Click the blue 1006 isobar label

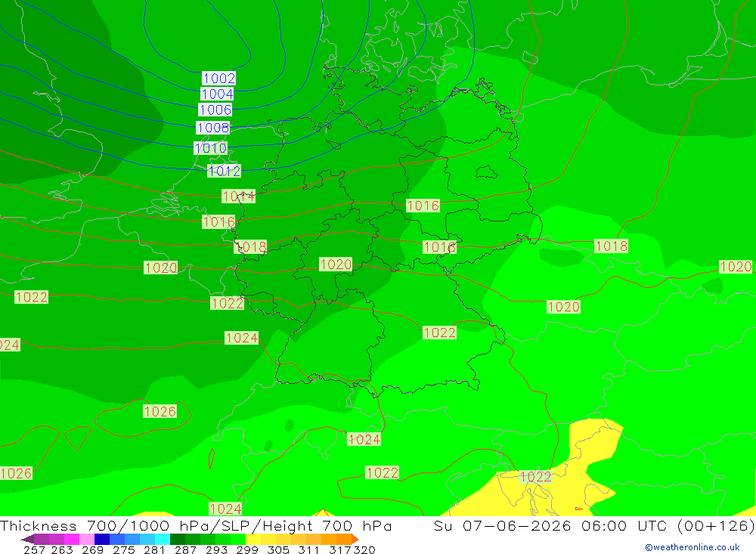[x=215, y=110]
